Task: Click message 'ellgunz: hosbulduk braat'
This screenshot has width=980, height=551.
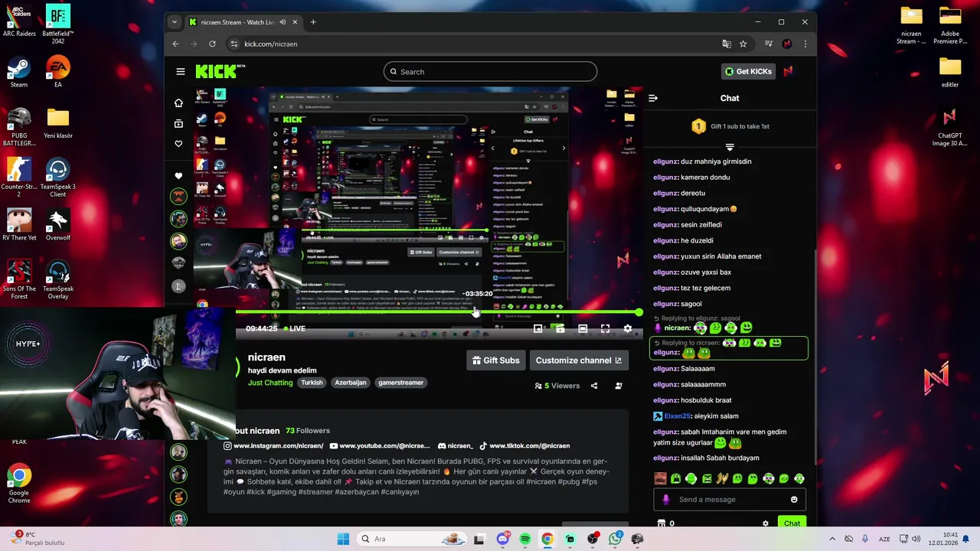Action: point(692,400)
